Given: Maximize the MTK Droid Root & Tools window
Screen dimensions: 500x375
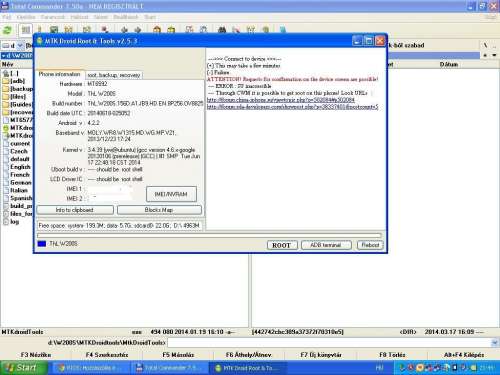Looking at the screenshot, I should click(x=369, y=41).
